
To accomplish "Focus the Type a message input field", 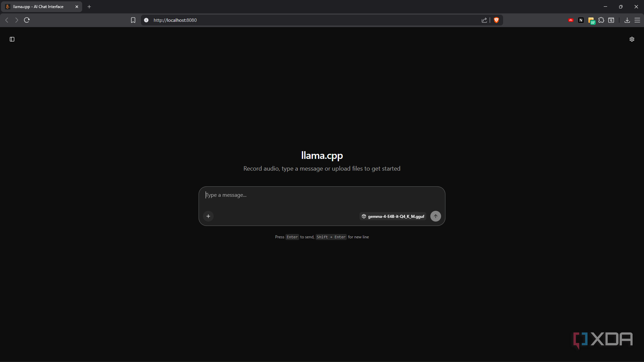I will click(322, 195).
